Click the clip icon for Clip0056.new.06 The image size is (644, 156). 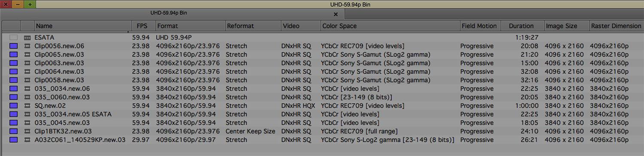coord(27,46)
